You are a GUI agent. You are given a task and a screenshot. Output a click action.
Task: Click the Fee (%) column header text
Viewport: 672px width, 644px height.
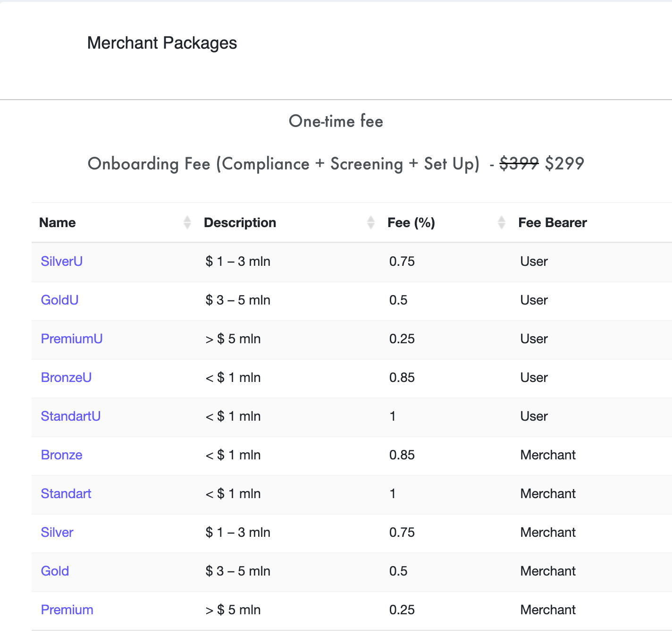[x=411, y=223]
